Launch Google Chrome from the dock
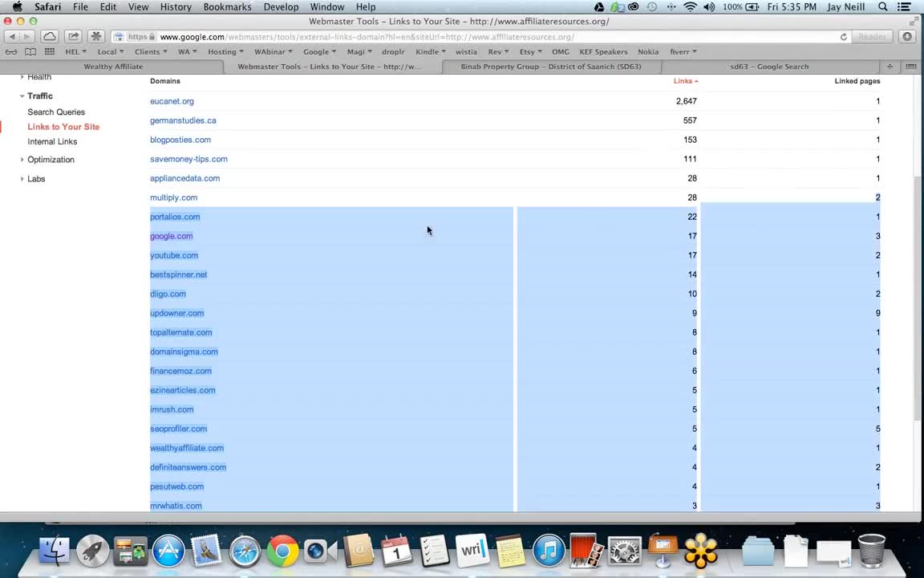 coord(283,552)
